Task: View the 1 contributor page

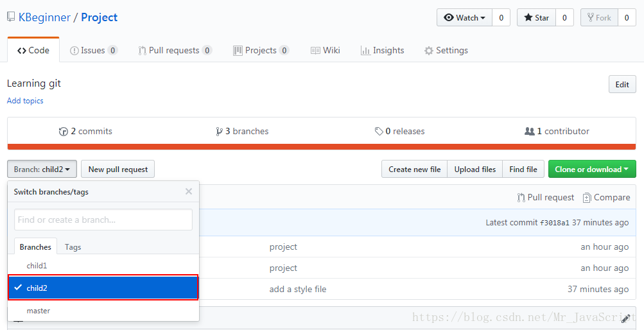Action: click(x=557, y=132)
